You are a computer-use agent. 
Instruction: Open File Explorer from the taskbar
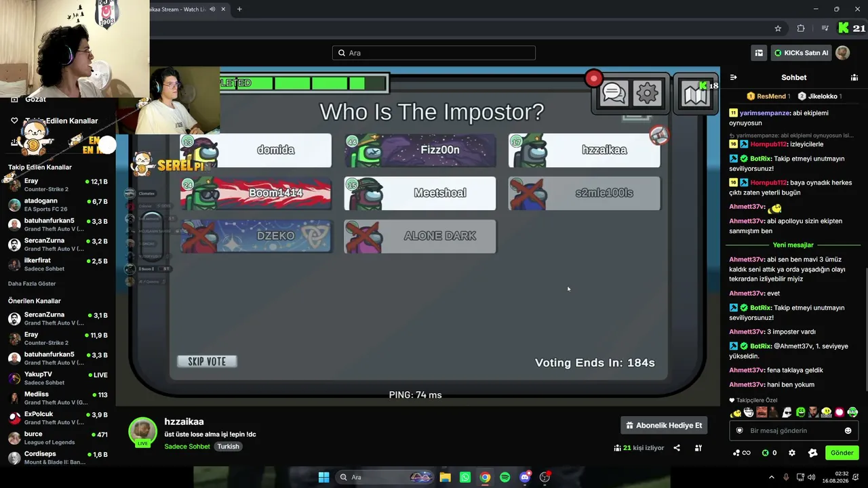[x=445, y=477]
